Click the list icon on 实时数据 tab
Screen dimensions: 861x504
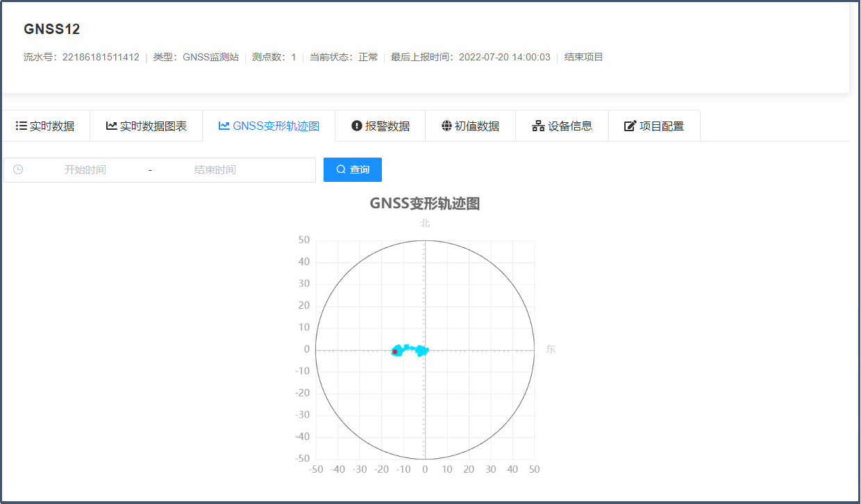coord(22,126)
